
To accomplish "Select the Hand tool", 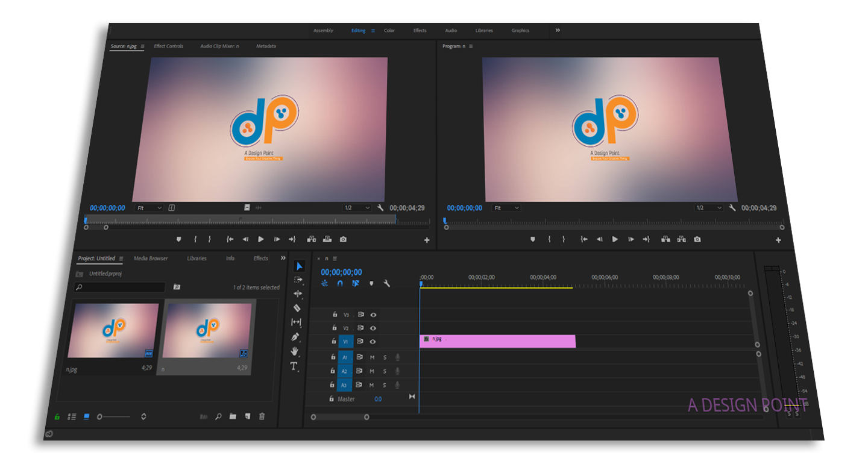I will click(x=295, y=351).
